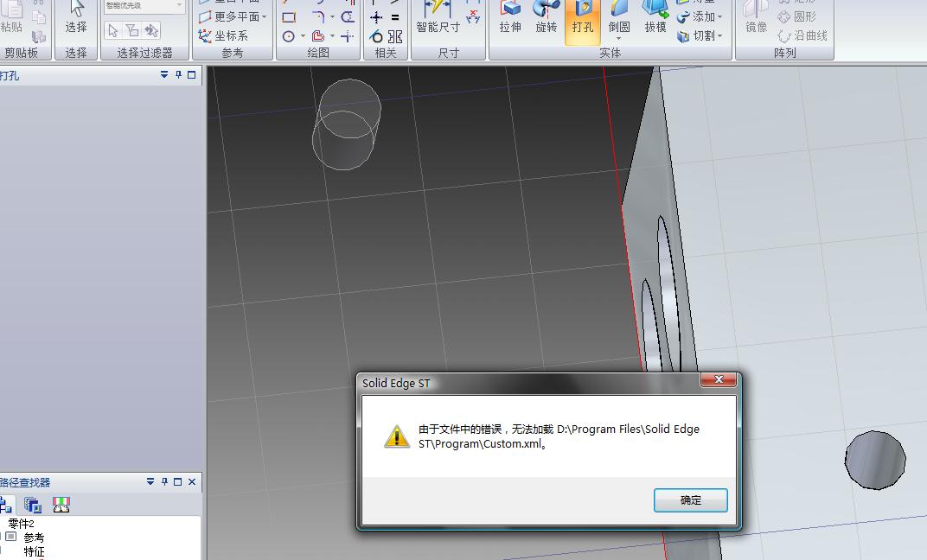927x560 pixels.
Task: Open the 打孔 panel options menu arrow
Action: click(164, 75)
